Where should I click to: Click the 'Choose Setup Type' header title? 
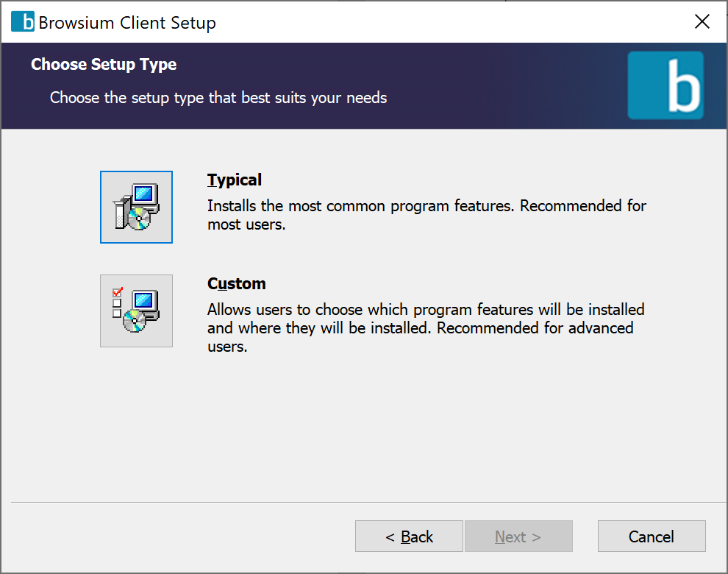[x=104, y=65]
